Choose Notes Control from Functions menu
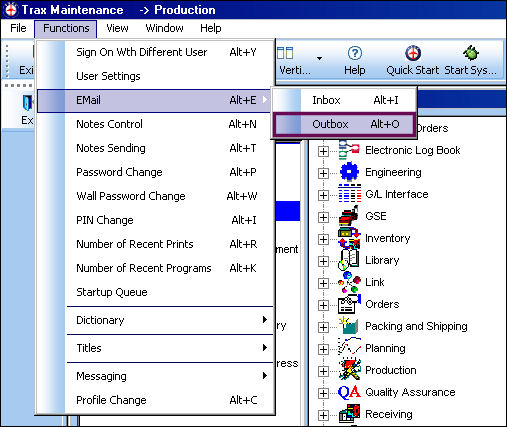 (x=155, y=124)
